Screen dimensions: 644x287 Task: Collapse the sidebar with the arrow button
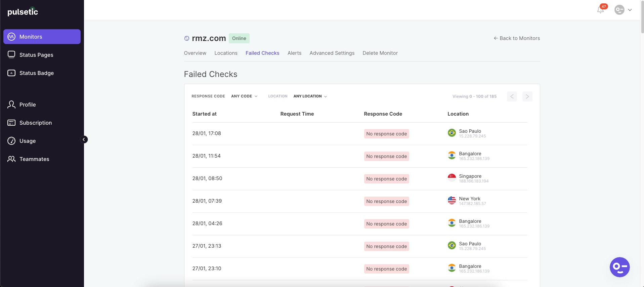(x=84, y=139)
